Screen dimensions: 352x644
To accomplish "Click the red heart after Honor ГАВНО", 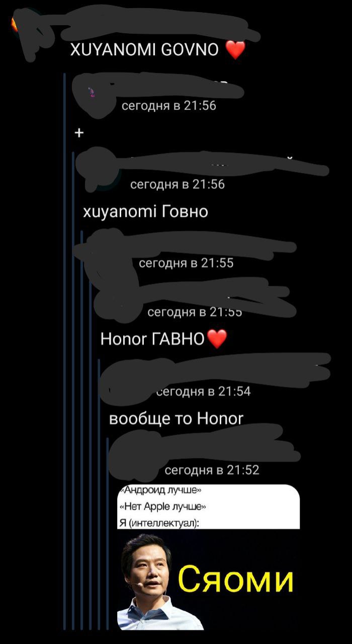I will [x=217, y=339].
